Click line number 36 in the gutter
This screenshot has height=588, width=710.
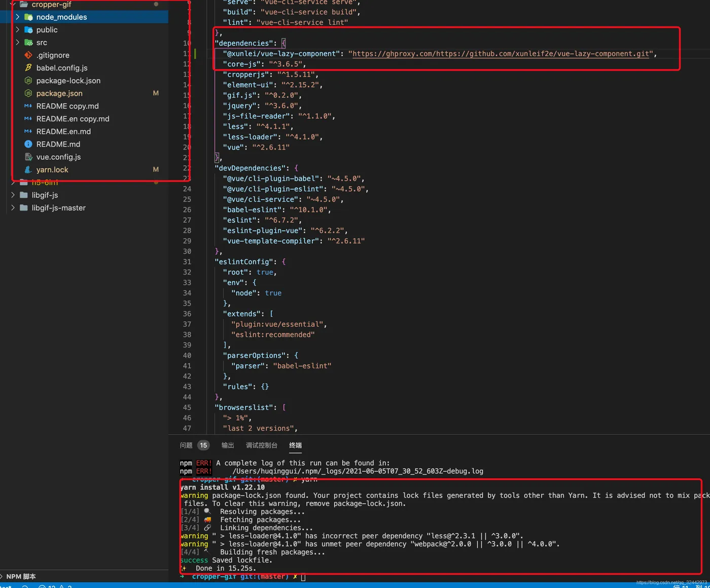187,314
